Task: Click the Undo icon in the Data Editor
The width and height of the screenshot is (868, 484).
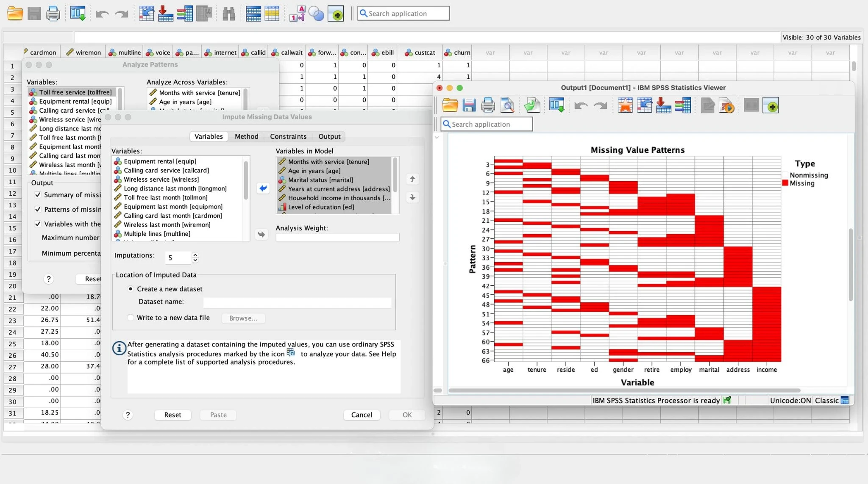Action: (101, 13)
